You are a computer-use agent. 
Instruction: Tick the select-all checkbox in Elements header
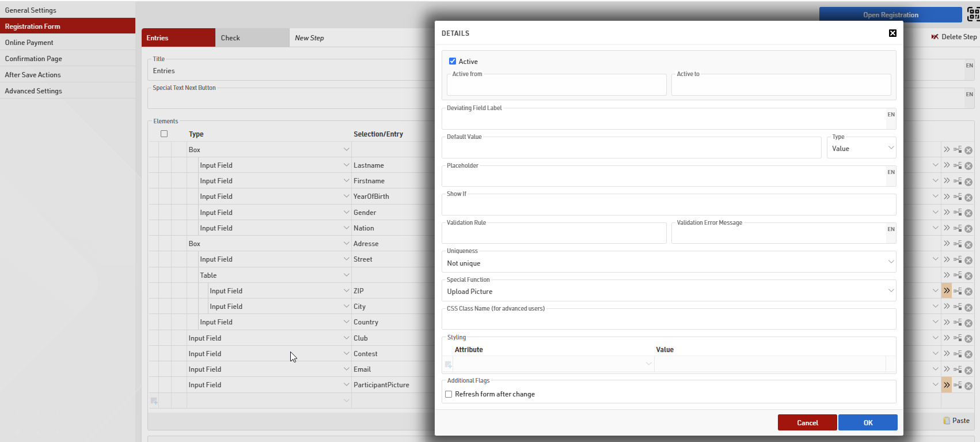[164, 134]
